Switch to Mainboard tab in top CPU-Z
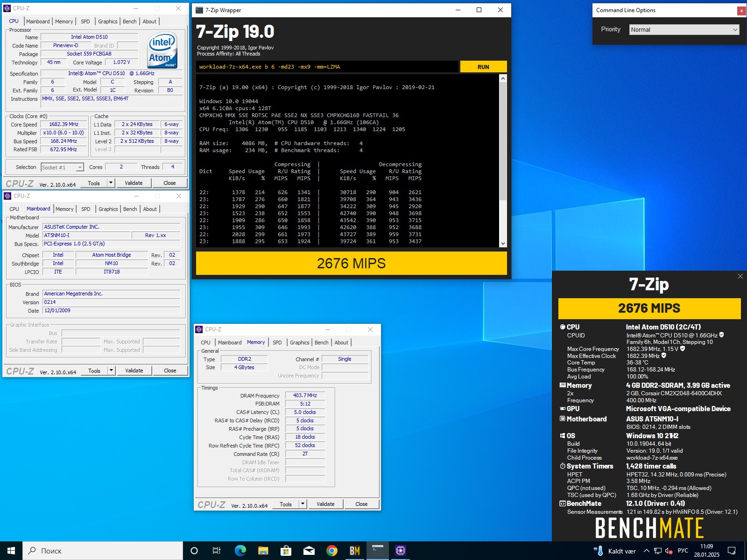Screen dimensions: 747x560 [38, 21]
